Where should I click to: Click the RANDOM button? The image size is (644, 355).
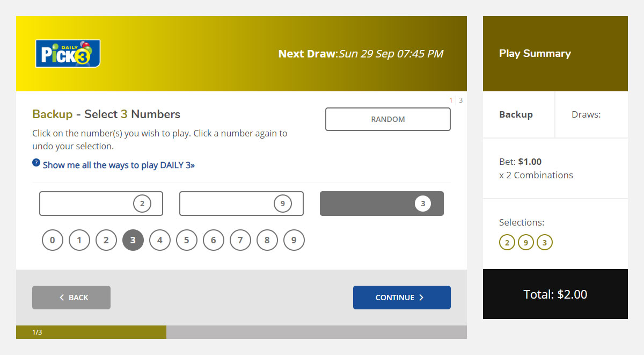387,119
